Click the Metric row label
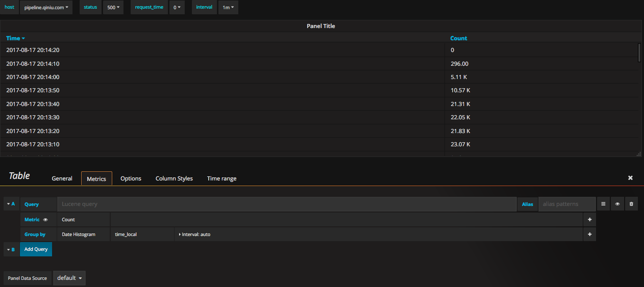 click(x=32, y=220)
